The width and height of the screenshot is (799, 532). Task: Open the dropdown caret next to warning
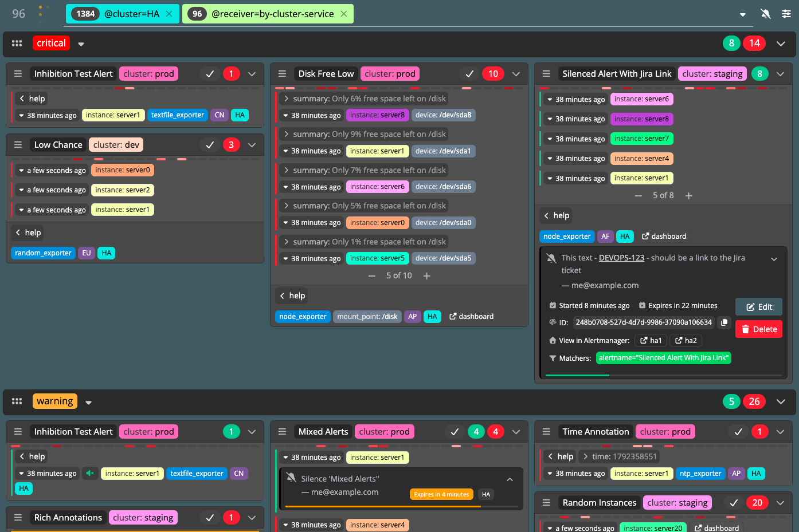(x=88, y=403)
